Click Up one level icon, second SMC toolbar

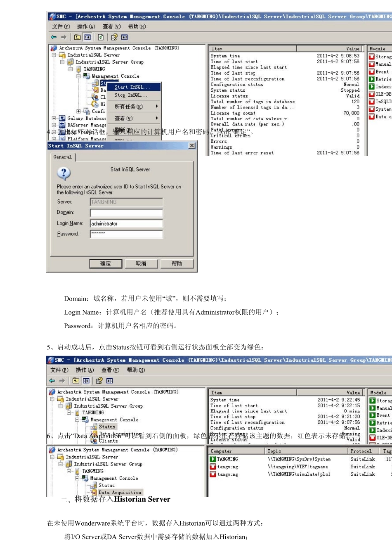point(76,381)
